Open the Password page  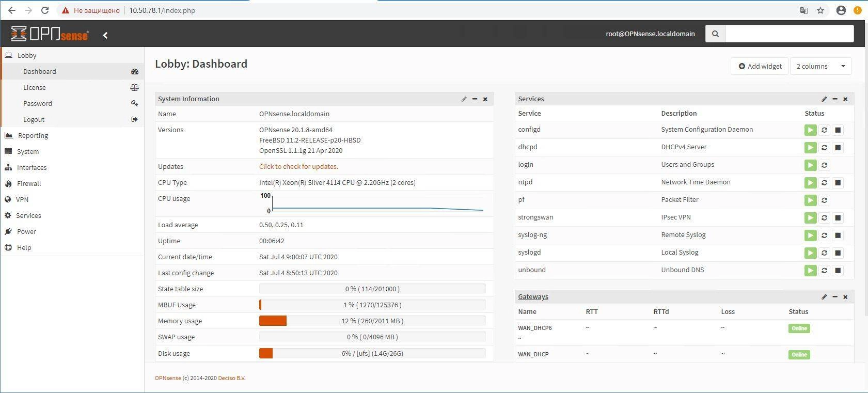click(72, 103)
